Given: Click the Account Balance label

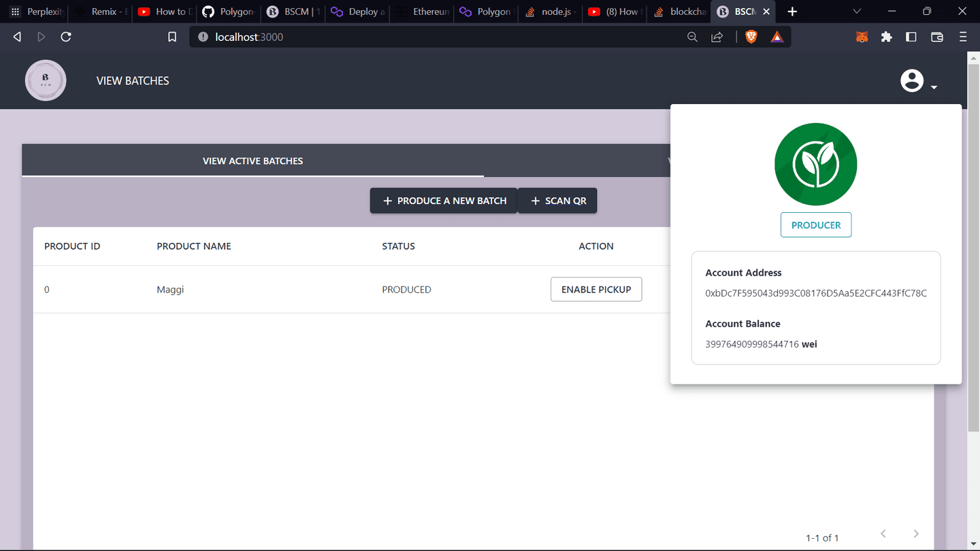Looking at the screenshot, I should pos(742,324).
